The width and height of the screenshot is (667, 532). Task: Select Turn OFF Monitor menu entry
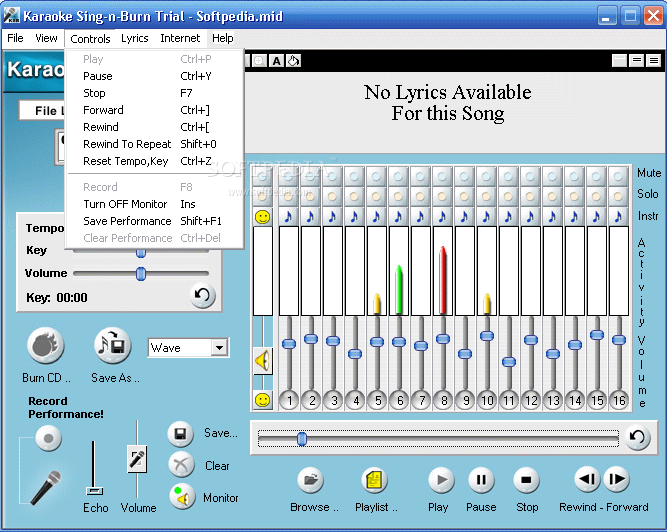(155, 204)
